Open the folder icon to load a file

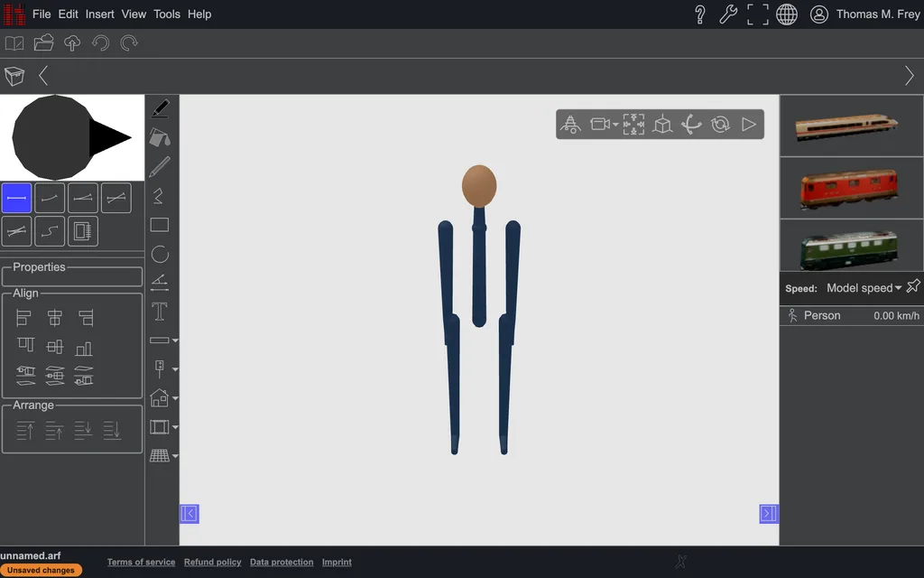[43, 43]
